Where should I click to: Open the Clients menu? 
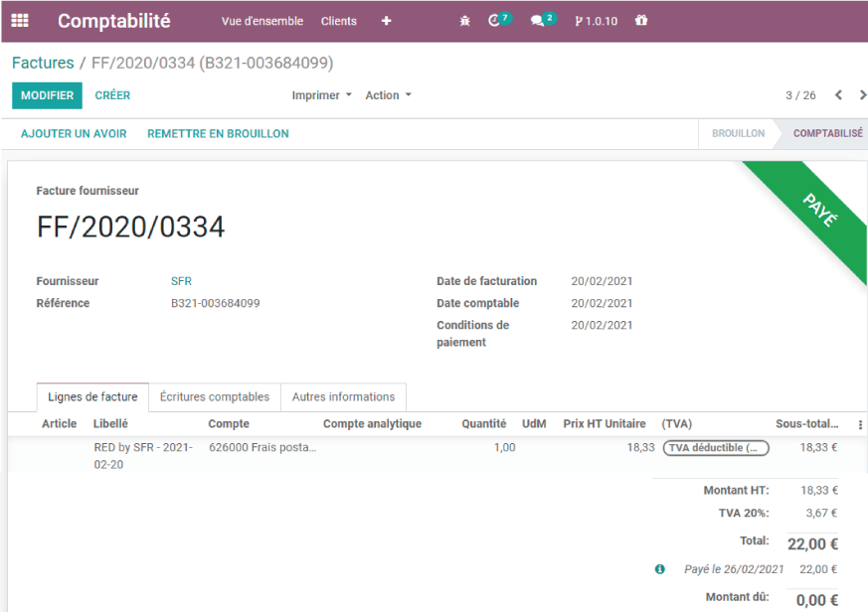[338, 20]
